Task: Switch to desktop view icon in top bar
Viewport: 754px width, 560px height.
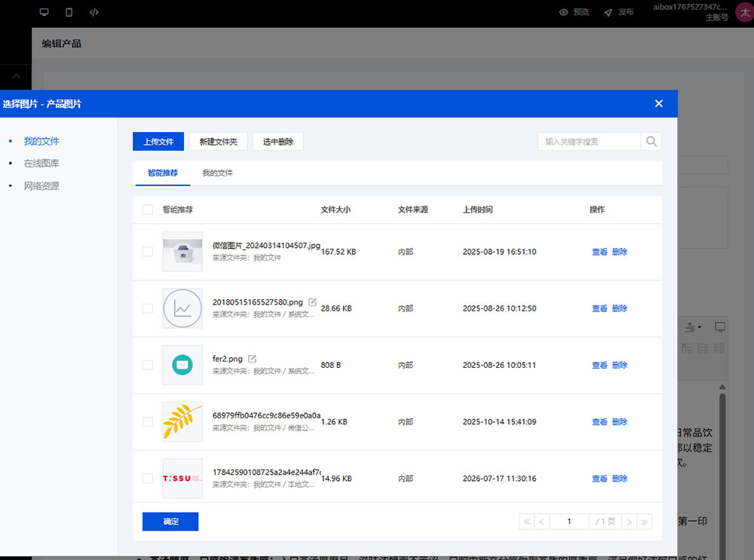Action: pos(44,12)
